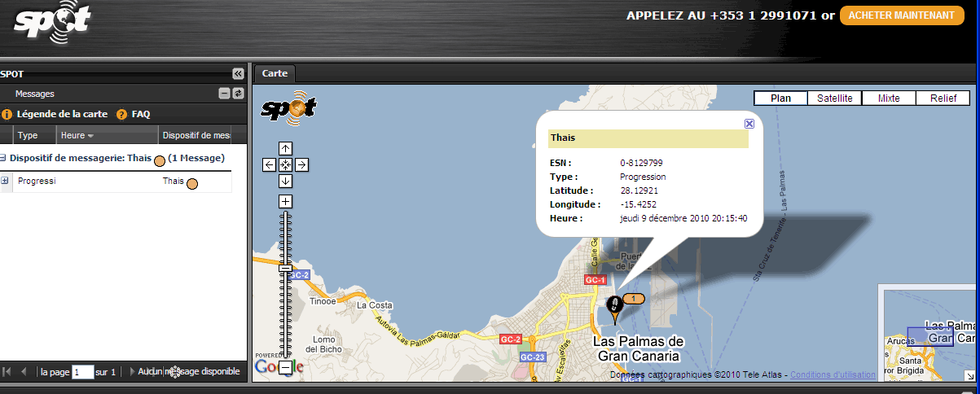Image resolution: width=980 pixels, height=394 pixels.
Task: Select the Satellite map view
Action: (834, 98)
